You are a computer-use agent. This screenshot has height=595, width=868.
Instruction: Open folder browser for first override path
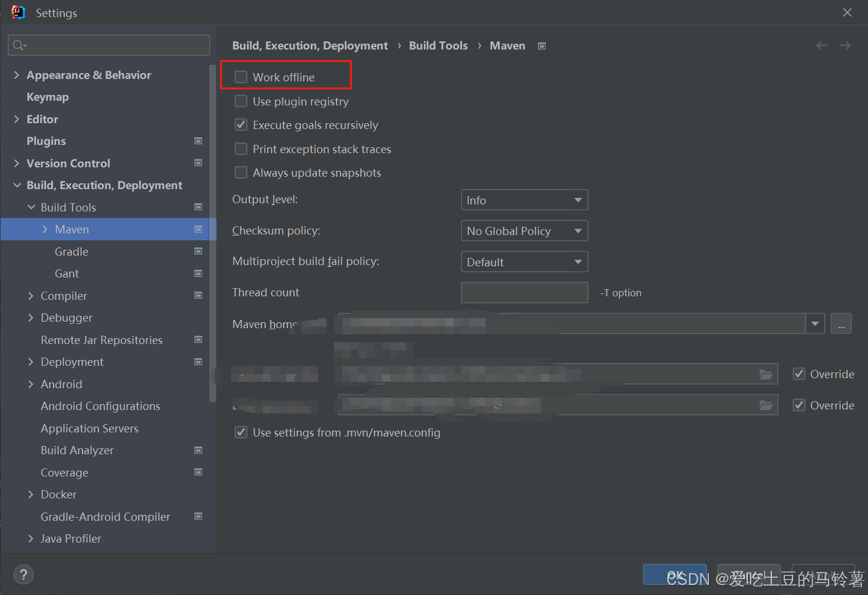coord(766,374)
